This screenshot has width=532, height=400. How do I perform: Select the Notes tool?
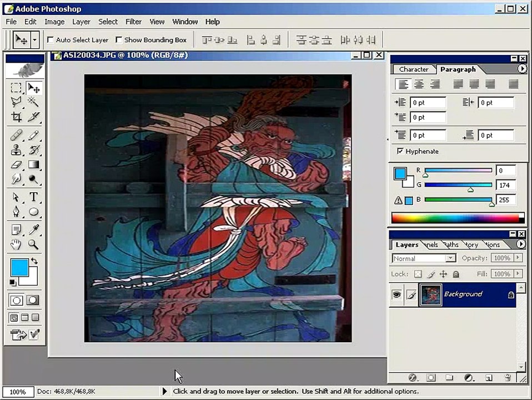pos(16,230)
